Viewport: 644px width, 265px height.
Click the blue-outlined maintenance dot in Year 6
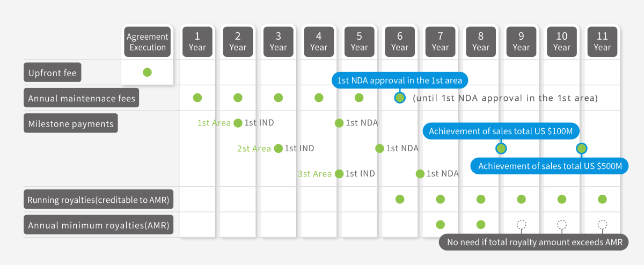point(400,98)
